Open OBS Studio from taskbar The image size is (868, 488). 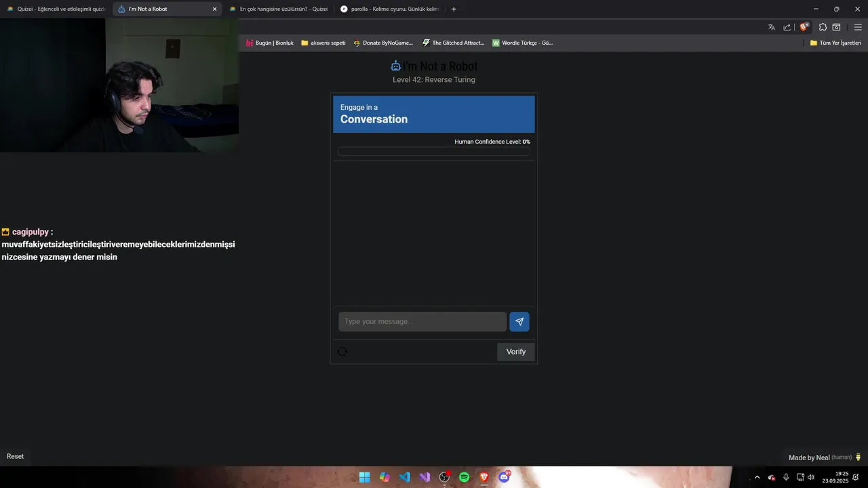point(444,477)
